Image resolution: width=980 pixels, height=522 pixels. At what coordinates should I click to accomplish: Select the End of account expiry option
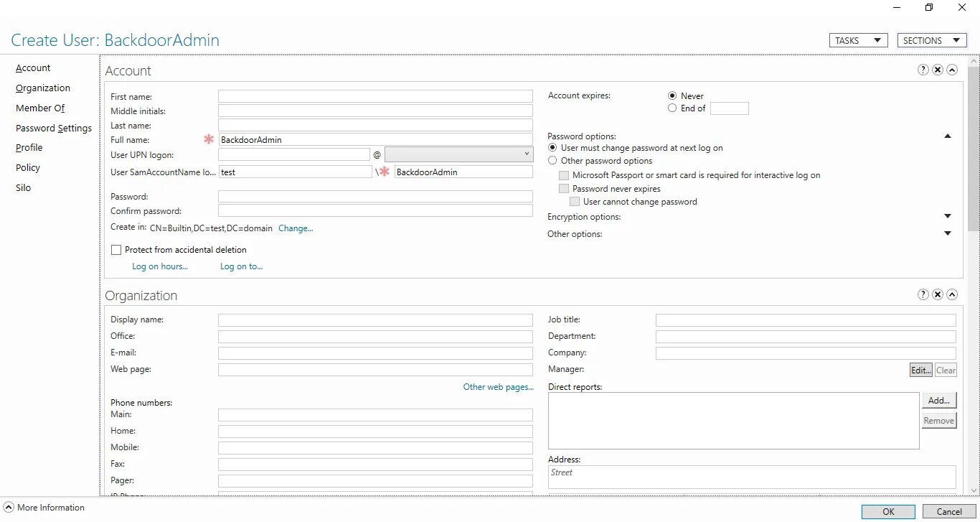[x=672, y=108]
